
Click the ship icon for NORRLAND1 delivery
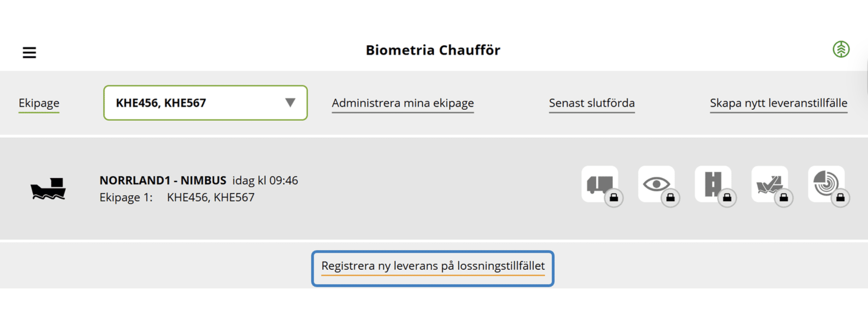pyautogui.click(x=48, y=189)
